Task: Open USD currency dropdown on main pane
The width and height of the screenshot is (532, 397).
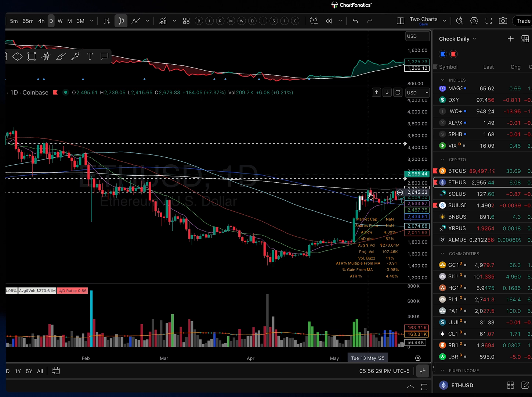Action: (417, 93)
